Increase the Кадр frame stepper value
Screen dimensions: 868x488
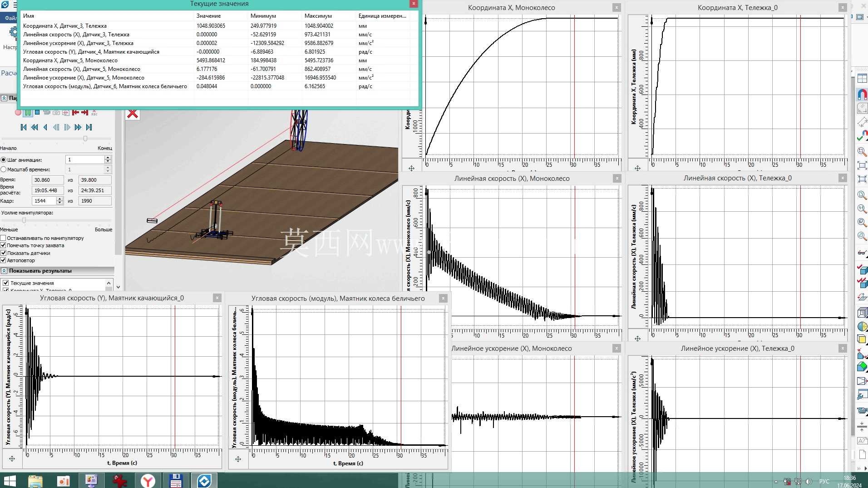click(x=59, y=199)
